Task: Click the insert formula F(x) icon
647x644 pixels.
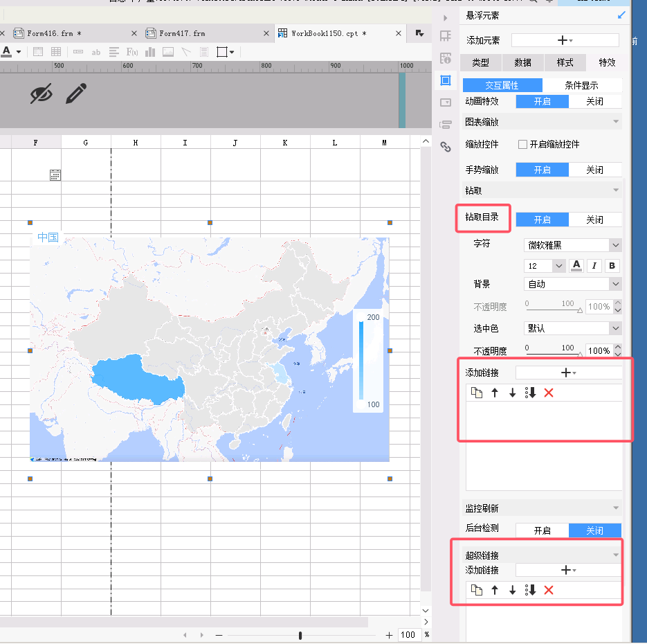Action: tap(132, 52)
